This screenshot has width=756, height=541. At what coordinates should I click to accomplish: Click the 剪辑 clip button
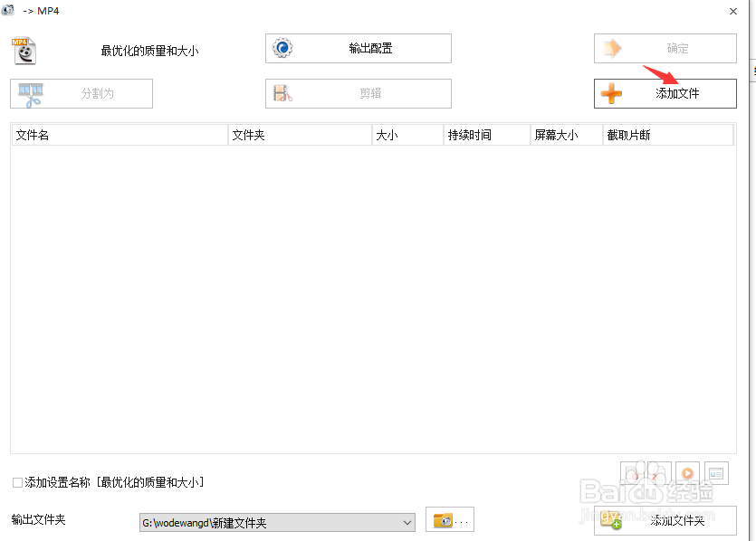tap(359, 93)
